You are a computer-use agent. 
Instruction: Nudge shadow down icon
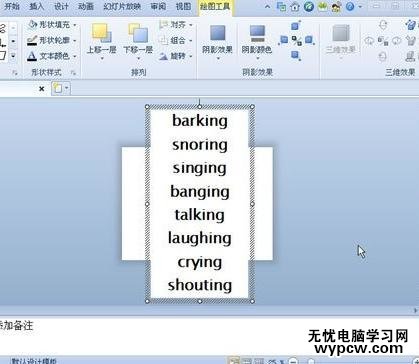point(296,55)
